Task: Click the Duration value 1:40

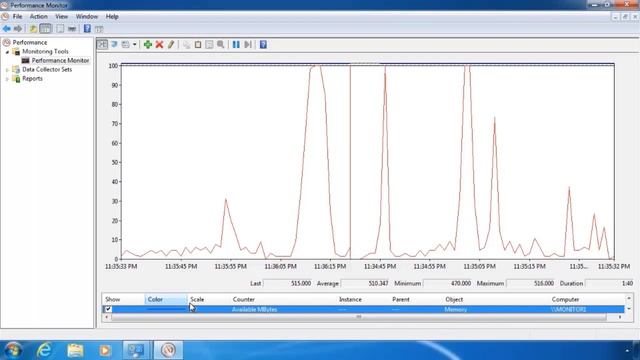Action: click(x=610, y=283)
